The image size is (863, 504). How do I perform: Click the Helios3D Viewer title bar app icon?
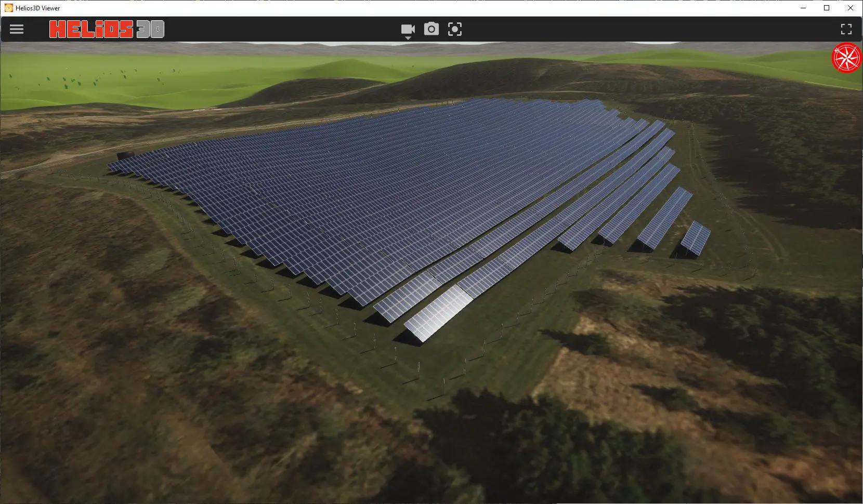(8, 8)
